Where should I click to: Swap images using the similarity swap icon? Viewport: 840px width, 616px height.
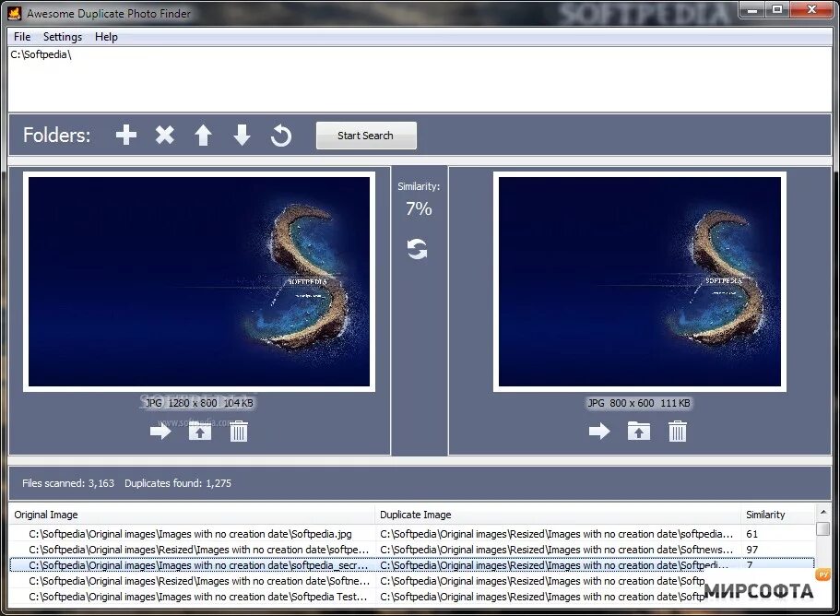(x=418, y=249)
